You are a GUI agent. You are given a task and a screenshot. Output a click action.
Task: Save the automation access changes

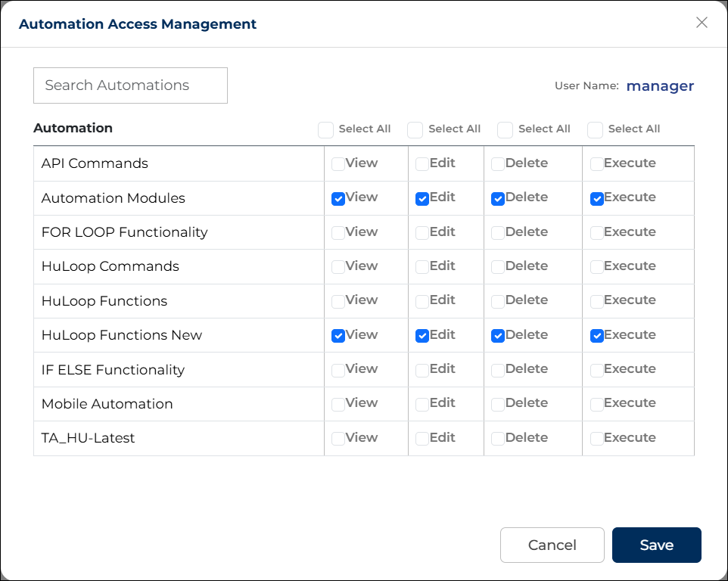[x=656, y=545]
